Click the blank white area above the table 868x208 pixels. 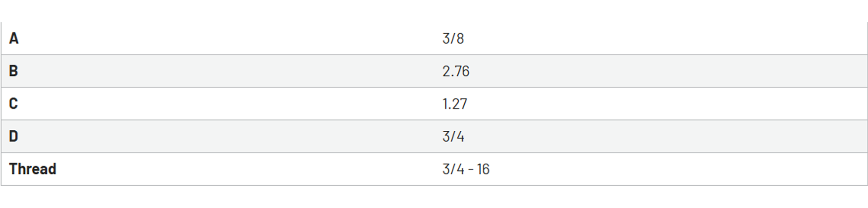click(x=434, y=11)
